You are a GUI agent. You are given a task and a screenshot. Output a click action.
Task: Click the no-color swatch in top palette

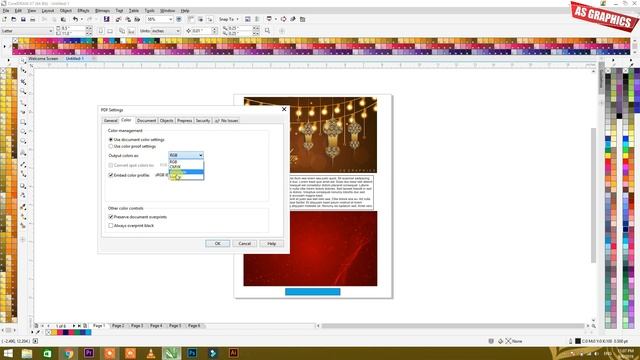click(x=15, y=41)
